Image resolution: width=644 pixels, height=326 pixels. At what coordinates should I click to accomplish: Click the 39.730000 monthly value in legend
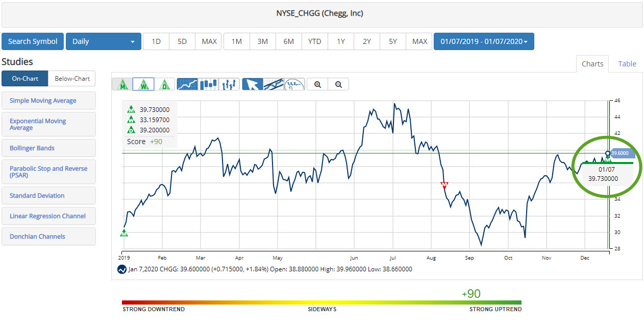pyautogui.click(x=155, y=109)
